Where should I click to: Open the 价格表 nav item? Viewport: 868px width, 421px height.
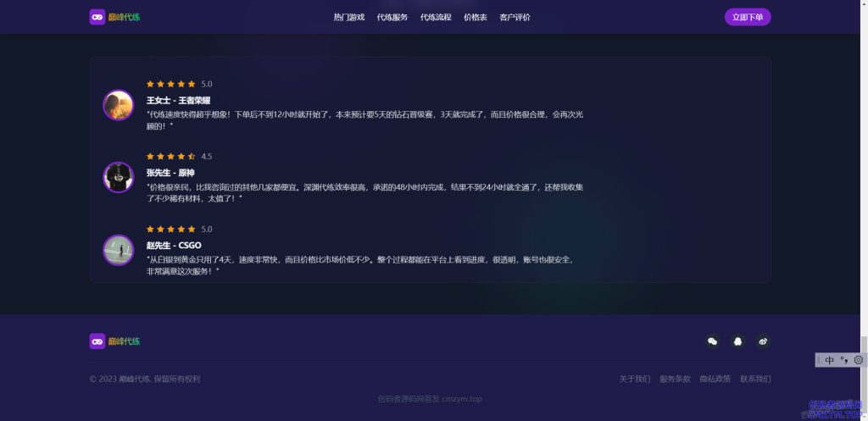(476, 17)
